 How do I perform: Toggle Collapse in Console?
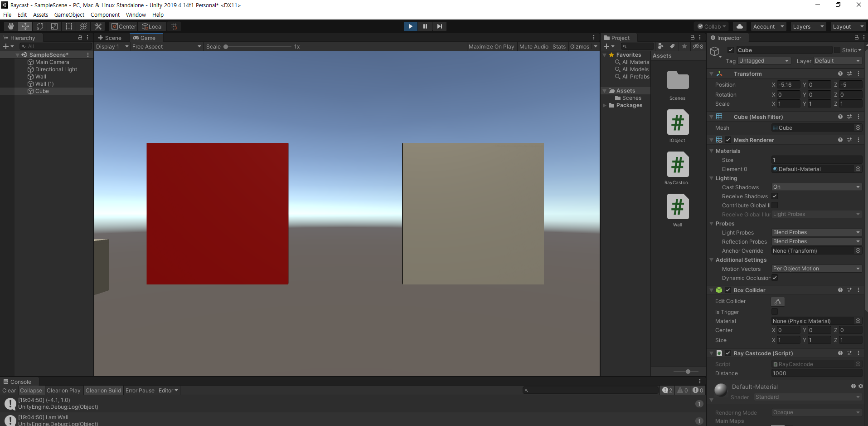[31, 390]
